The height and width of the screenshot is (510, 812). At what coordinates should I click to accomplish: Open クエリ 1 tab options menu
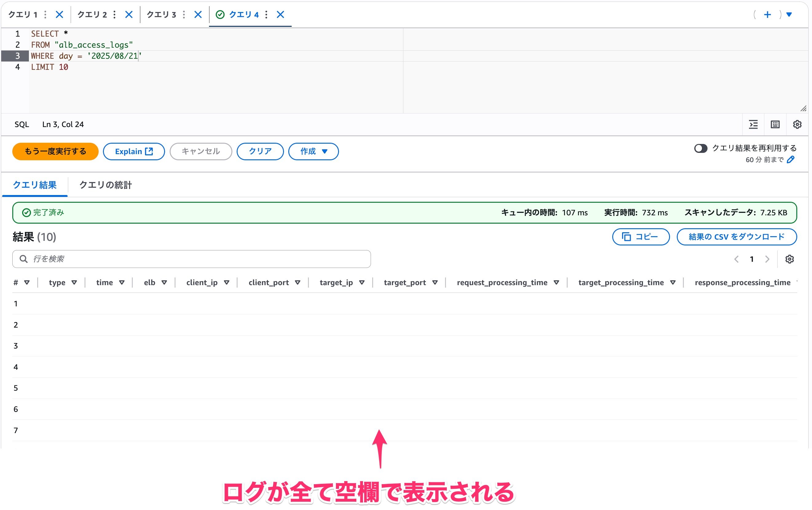point(45,14)
